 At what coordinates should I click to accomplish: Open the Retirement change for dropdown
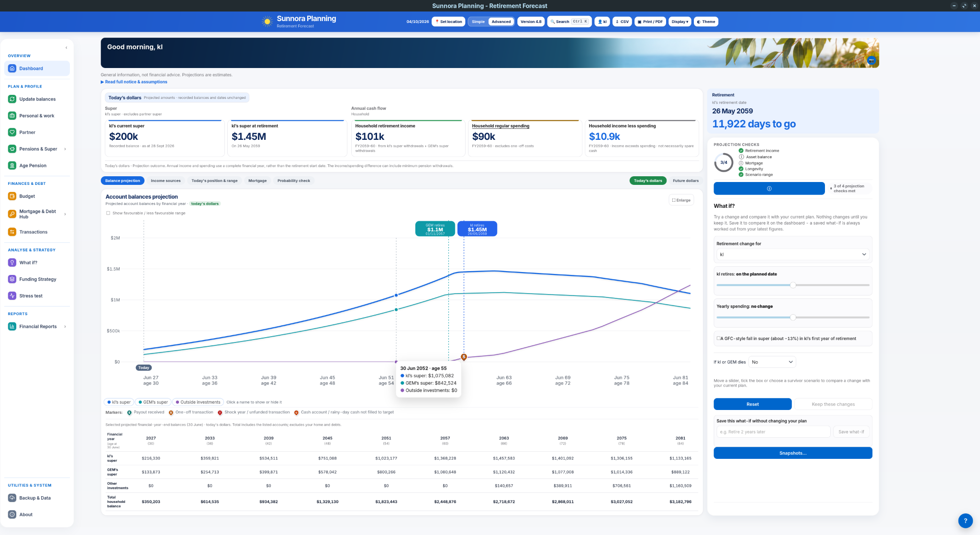pyautogui.click(x=792, y=254)
